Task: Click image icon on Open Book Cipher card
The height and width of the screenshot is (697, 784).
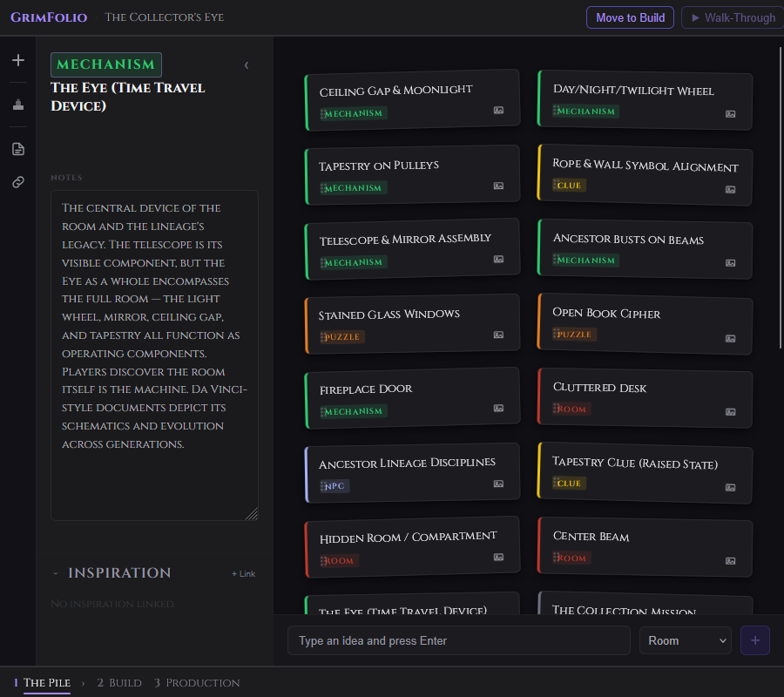Action: pos(731,339)
